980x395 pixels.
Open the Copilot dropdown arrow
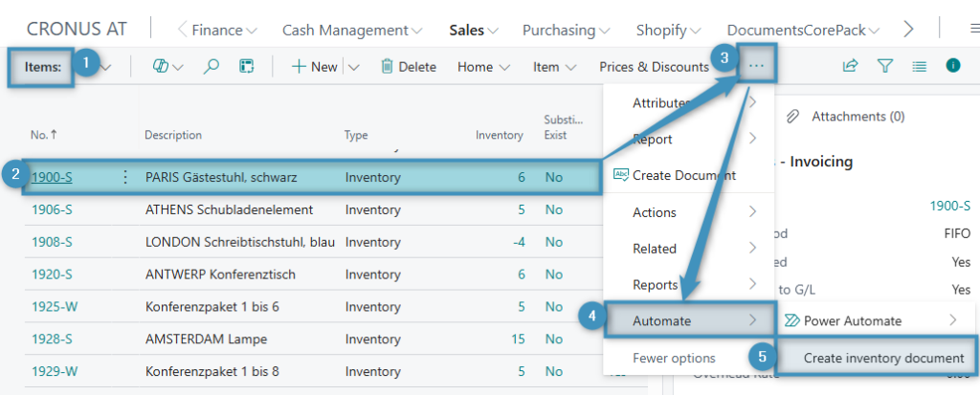[178, 68]
